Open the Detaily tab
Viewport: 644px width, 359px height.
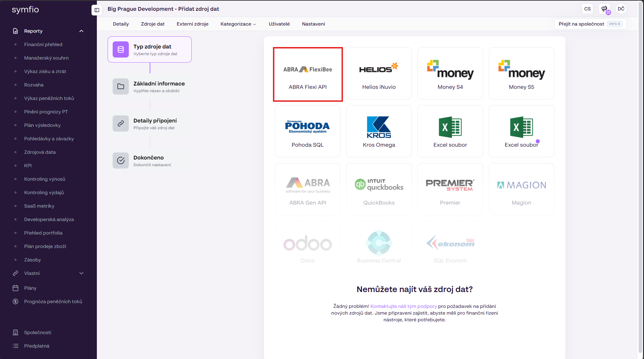coord(121,24)
